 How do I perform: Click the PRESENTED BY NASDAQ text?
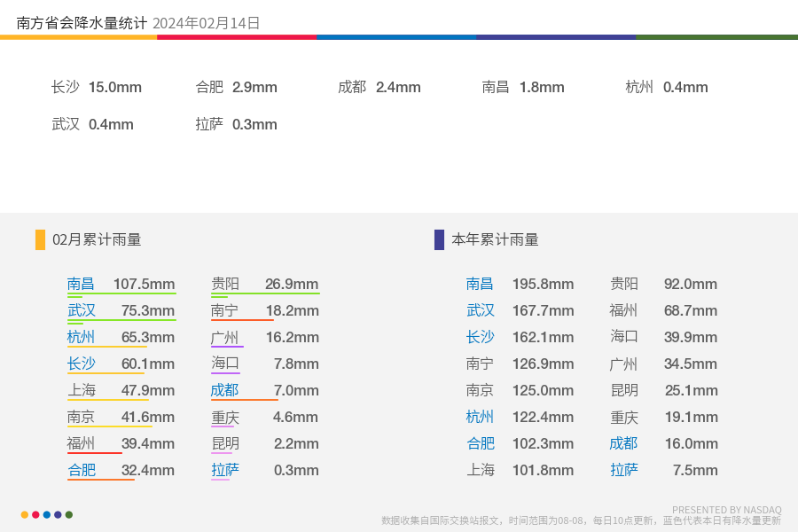(x=727, y=510)
